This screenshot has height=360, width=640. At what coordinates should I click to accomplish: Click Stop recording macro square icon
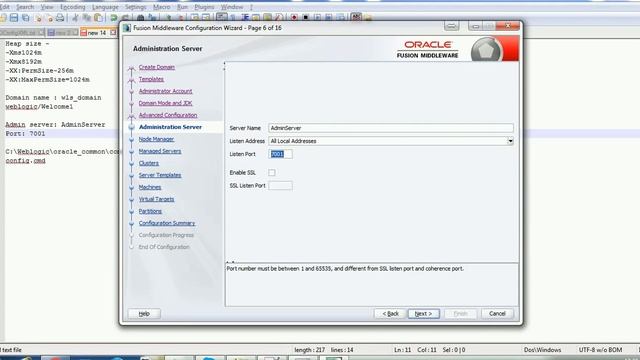[305, 18]
